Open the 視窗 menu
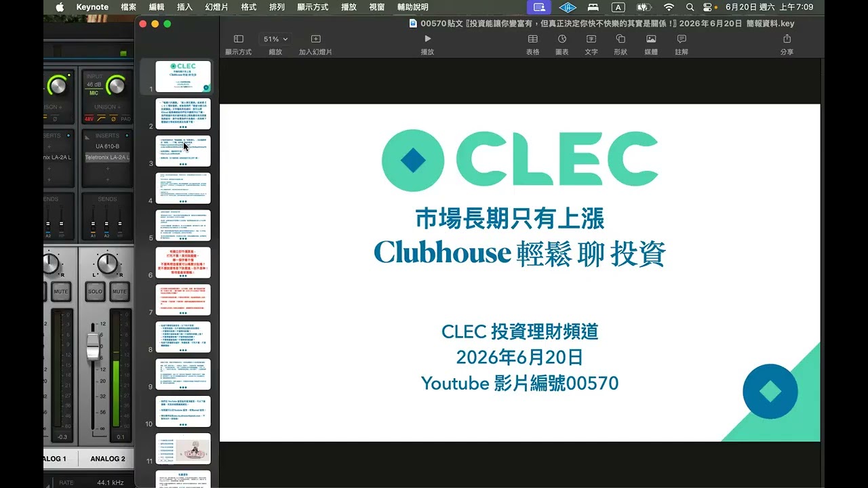 (x=377, y=7)
